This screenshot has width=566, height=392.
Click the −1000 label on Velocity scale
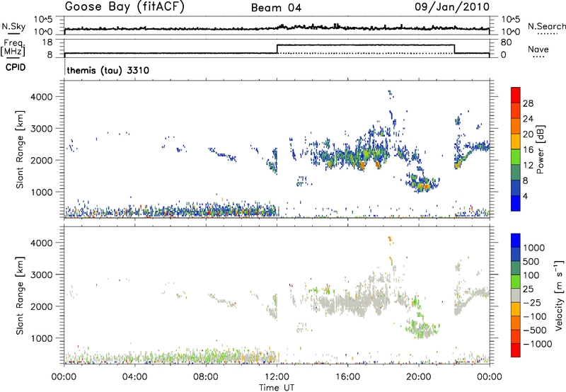click(x=537, y=344)
